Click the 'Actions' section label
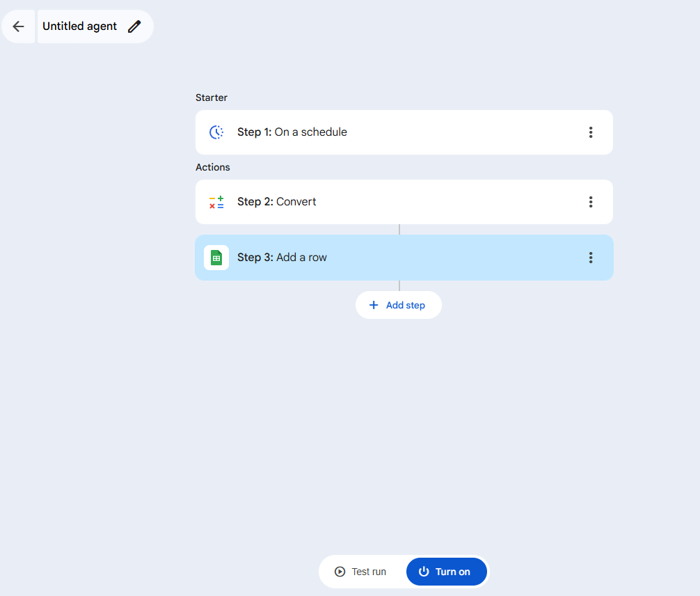The image size is (700, 596). [212, 167]
